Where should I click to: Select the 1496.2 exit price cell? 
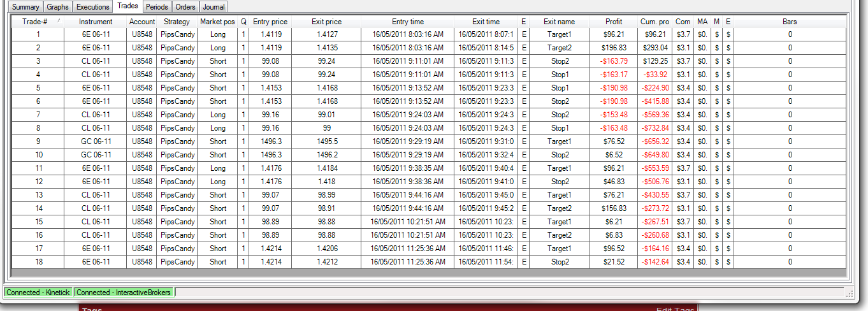coord(326,155)
